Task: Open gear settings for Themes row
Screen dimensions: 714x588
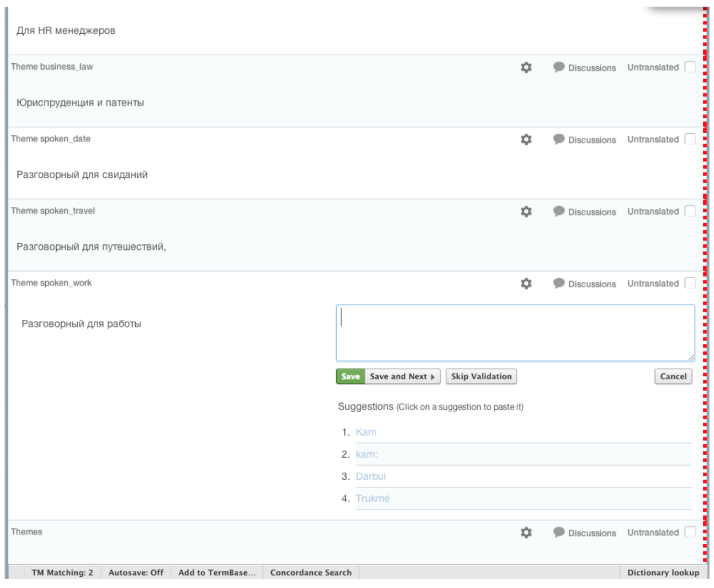Action: click(526, 533)
